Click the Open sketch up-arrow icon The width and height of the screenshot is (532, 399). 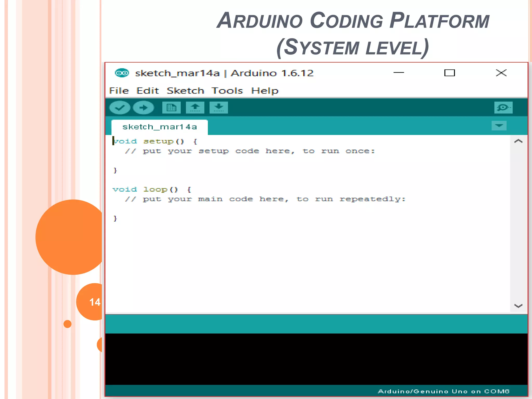click(195, 108)
